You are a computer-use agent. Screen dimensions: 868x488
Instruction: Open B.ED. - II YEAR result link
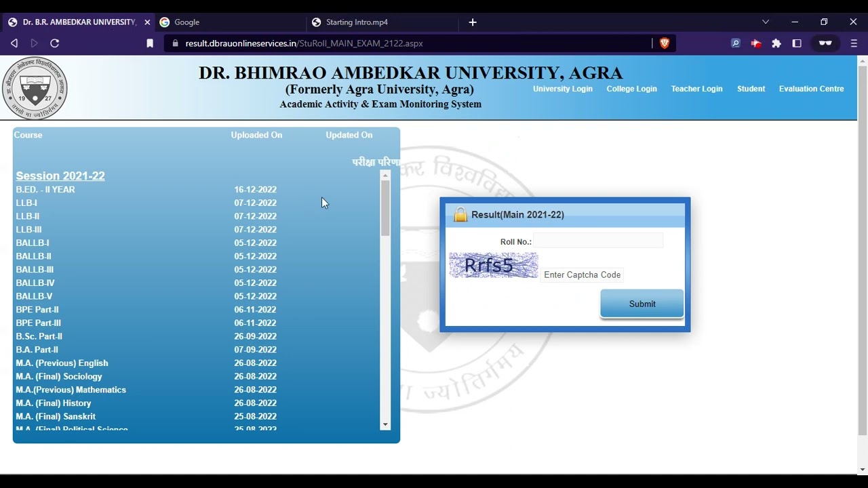coord(45,190)
